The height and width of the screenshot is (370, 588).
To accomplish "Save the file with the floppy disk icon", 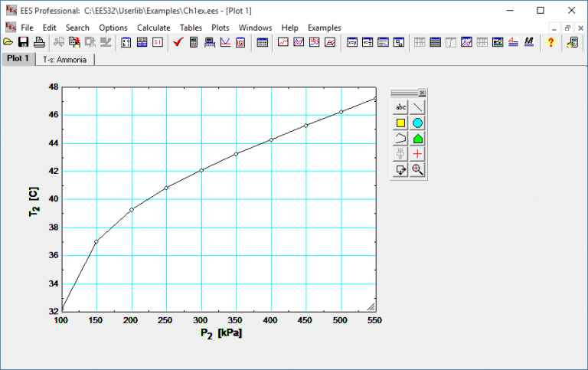I will click(23, 43).
